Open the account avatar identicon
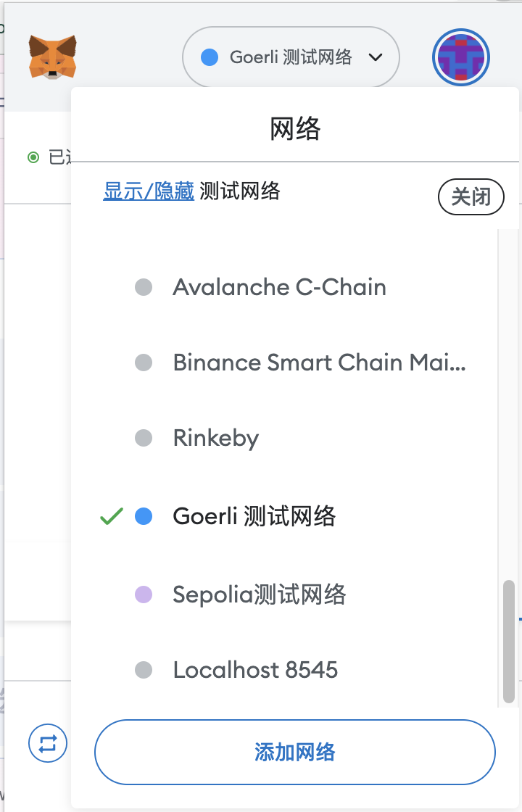This screenshot has height=812, width=522. 461,57
